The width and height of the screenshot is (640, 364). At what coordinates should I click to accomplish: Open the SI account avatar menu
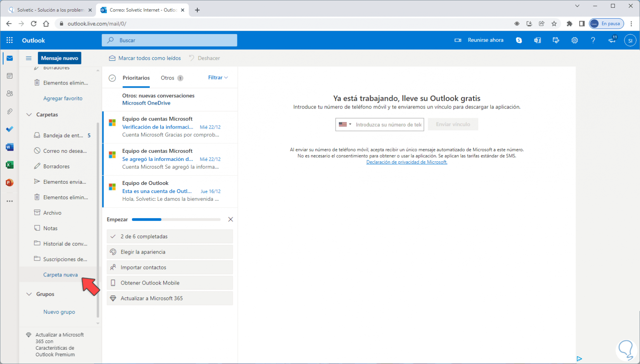point(630,40)
